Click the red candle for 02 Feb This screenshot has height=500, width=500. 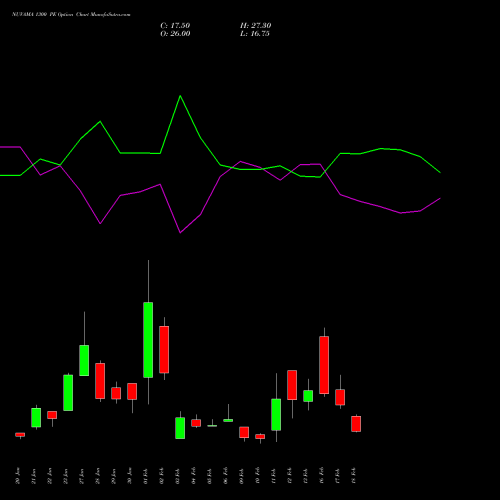click(x=164, y=349)
